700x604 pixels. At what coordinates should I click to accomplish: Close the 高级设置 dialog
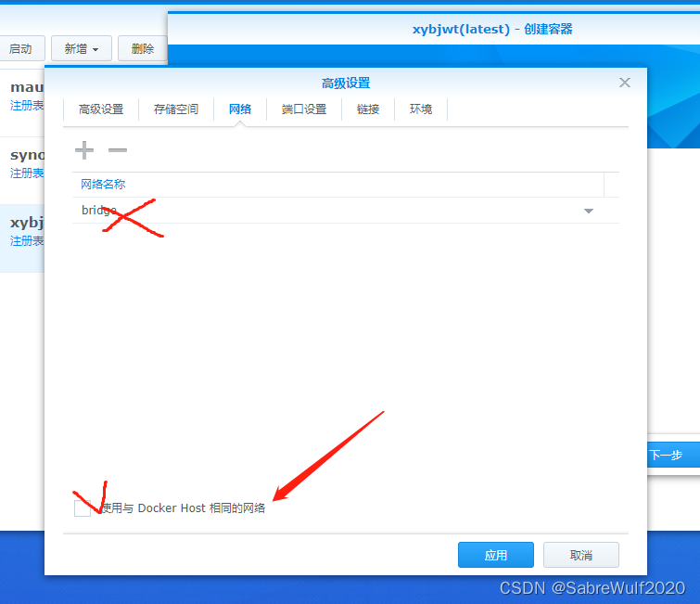coord(625,83)
